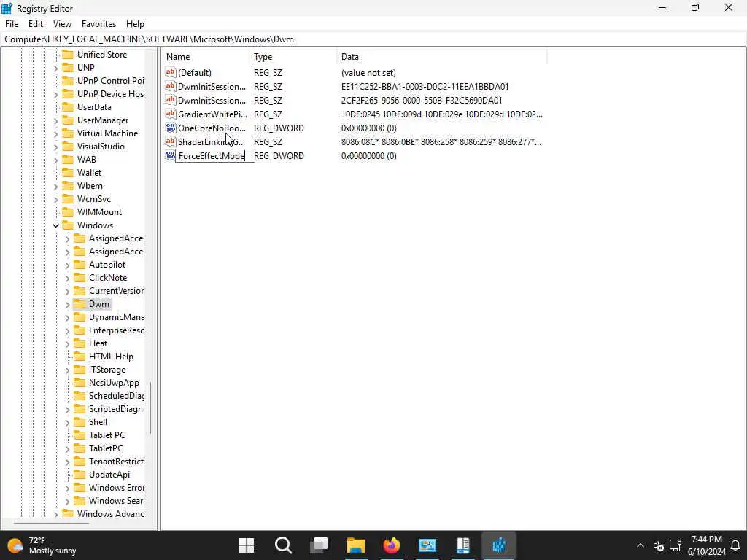Open taskbar Search

click(283, 545)
